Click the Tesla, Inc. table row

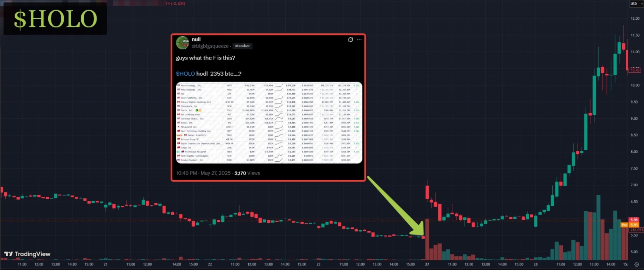pos(269,110)
